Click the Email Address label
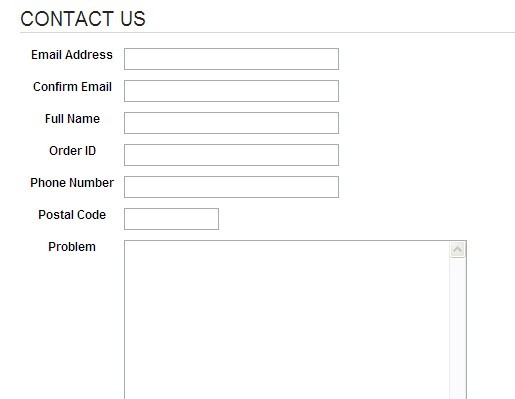The image size is (515, 399). tap(72, 55)
